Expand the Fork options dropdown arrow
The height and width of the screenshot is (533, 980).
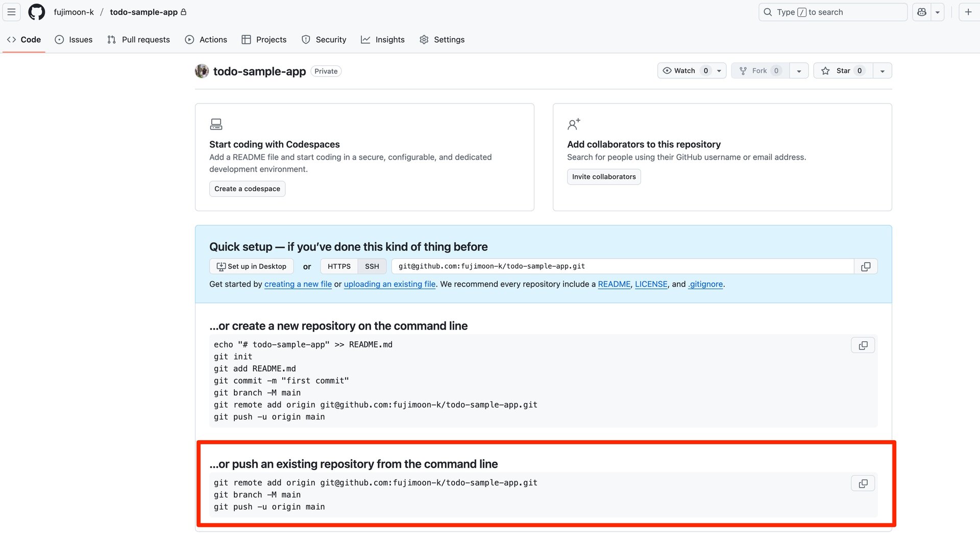[x=799, y=71]
